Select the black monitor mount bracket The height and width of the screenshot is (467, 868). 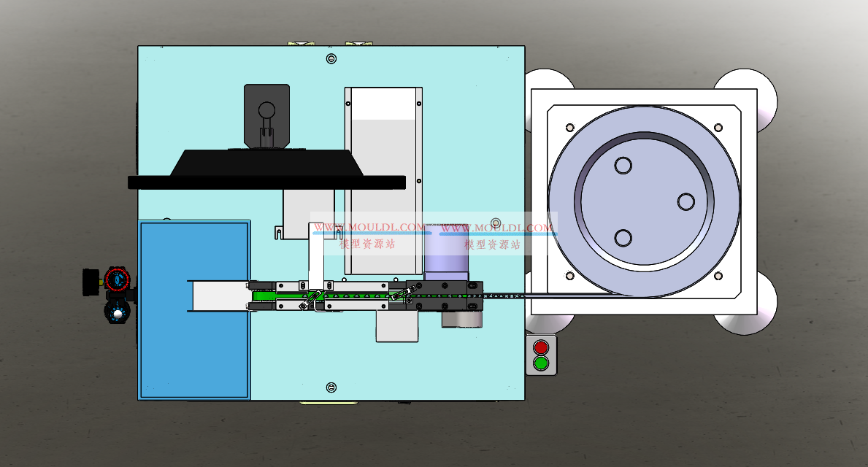point(266,115)
